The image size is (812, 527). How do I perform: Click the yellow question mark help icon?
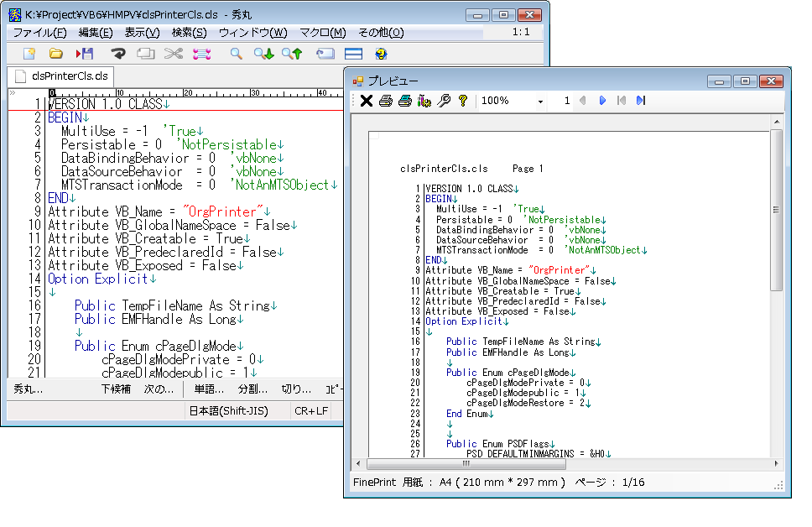pos(463,101)
